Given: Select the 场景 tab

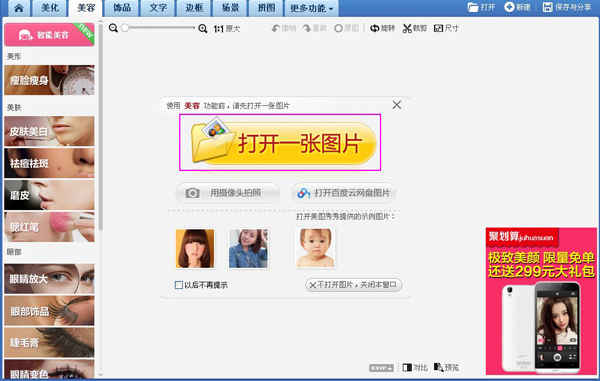Looking at the screenshot, I should pyautogui.click(x=230, y=8).
